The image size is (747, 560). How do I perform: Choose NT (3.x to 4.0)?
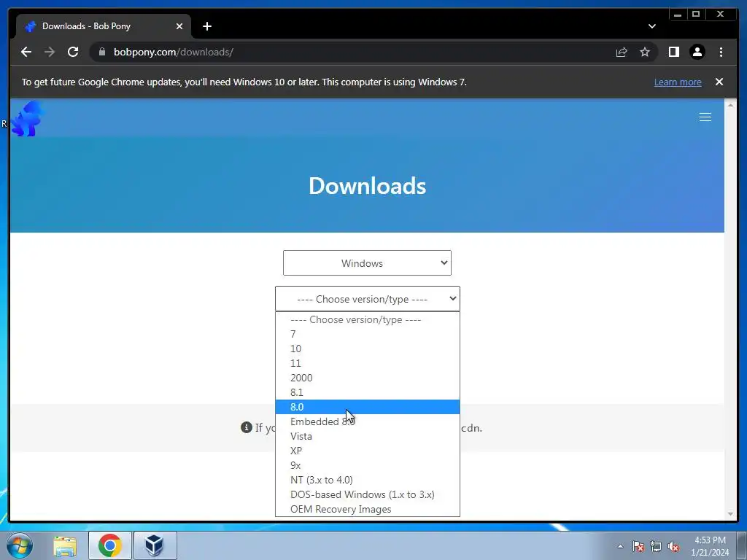[368, 480]
